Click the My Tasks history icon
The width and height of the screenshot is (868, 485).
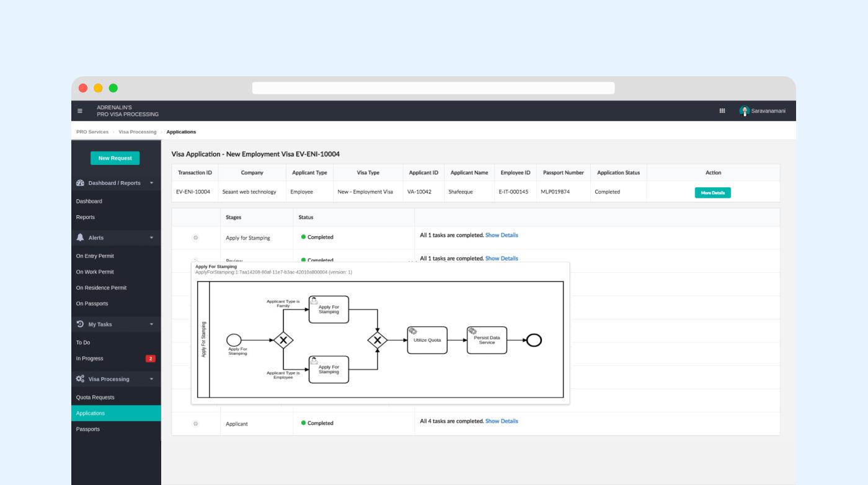80,324
